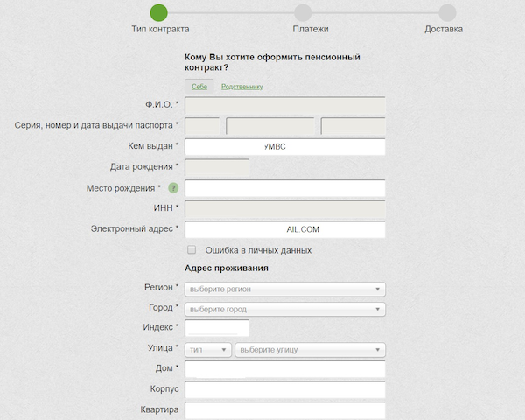Expand the выберите улицу dropdown
525x420 pixels.
coord(310,349)
